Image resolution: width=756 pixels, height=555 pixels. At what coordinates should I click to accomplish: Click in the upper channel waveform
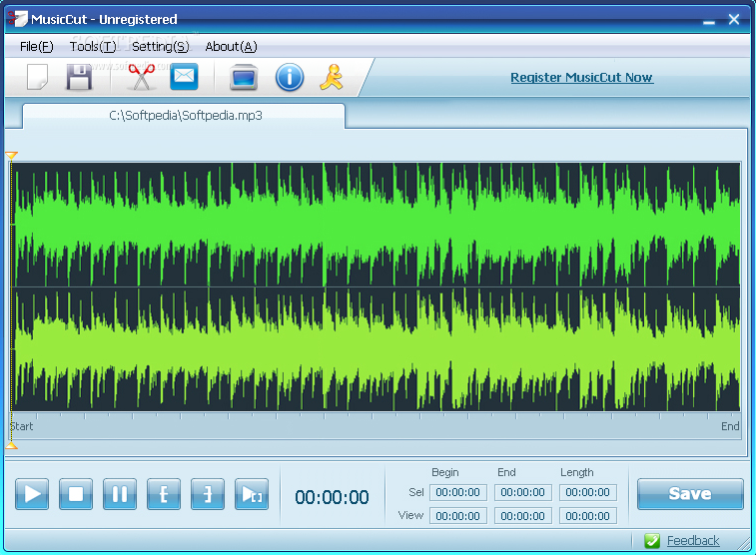376,225
